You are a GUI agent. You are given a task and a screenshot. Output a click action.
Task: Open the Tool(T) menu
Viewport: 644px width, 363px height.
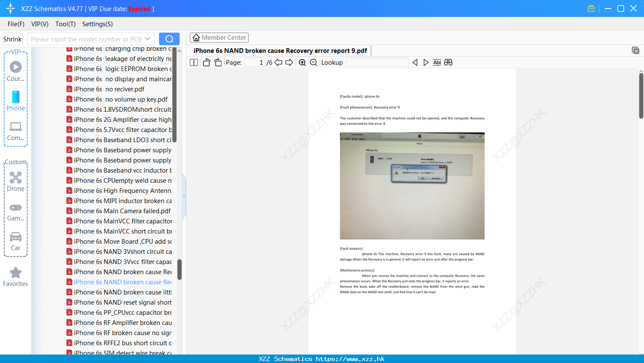click(66, 24)
